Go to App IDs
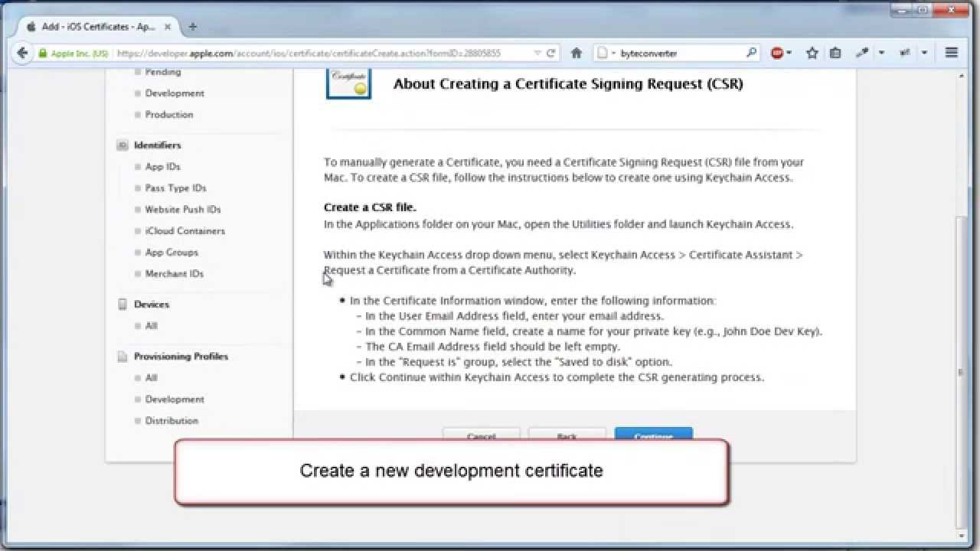 tap(163, 167)
